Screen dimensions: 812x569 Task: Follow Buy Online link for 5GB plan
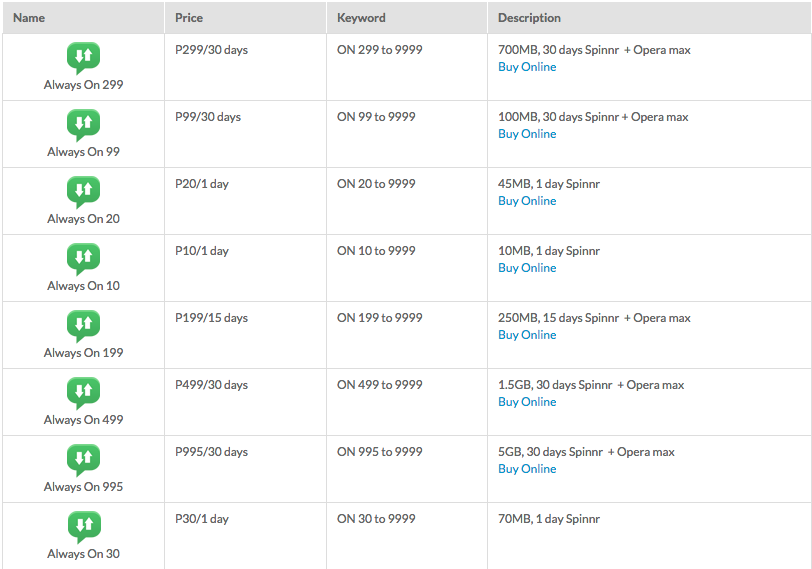(527, 469)
